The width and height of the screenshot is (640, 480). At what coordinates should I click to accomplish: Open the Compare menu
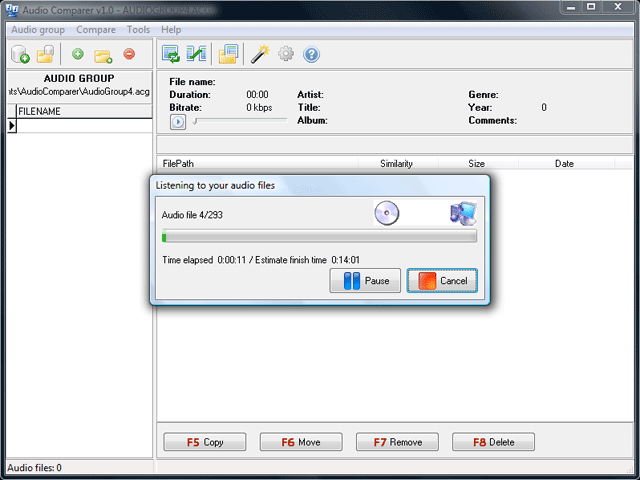coord(96,30)
